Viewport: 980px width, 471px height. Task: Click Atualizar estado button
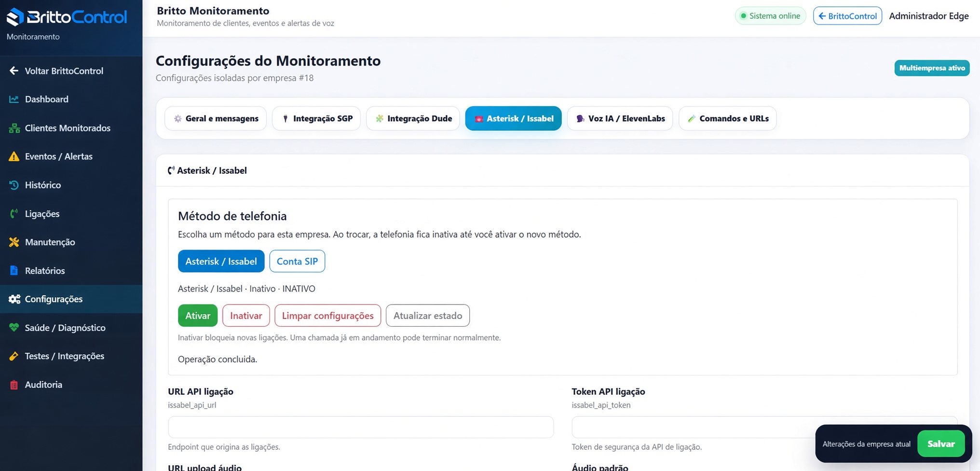pos(428,316)
